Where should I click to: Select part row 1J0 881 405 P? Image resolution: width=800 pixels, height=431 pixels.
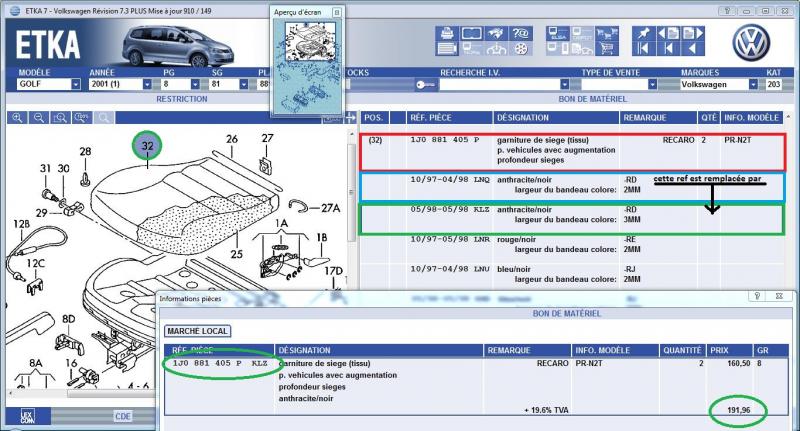coord(572,150)
